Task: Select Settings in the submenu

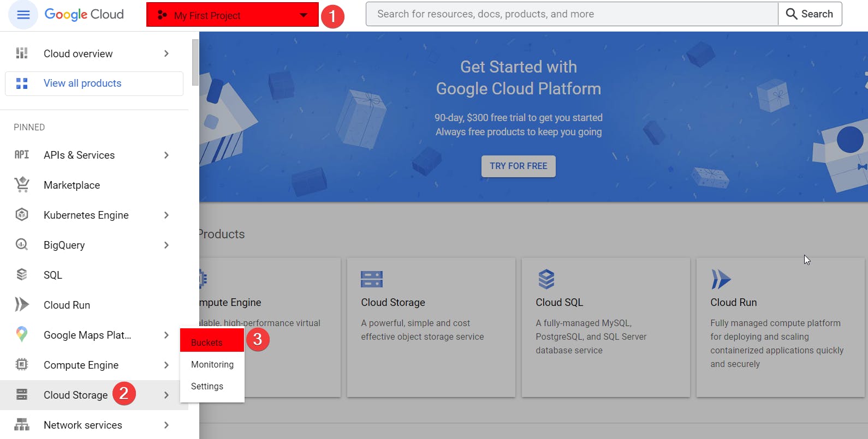Action: [212, 386]
